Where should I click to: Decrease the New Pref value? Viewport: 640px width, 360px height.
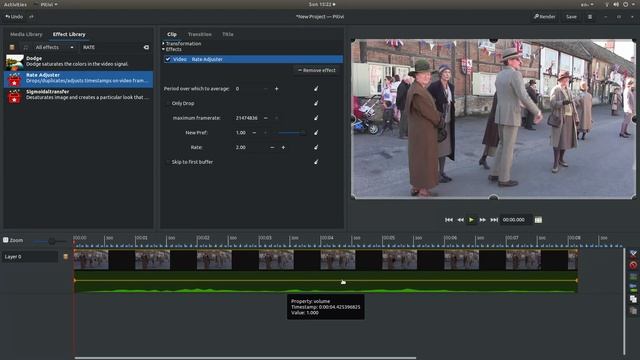click(254, 133)
